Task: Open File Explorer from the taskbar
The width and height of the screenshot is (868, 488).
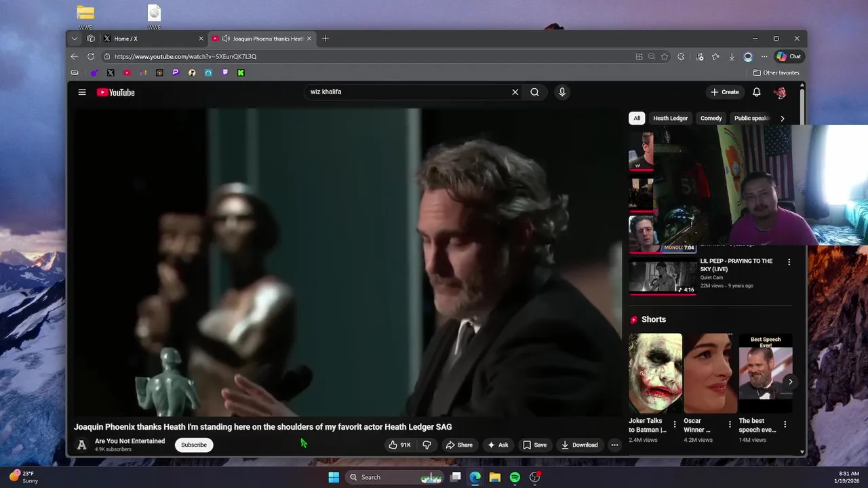Action: [x=495, y=477]
